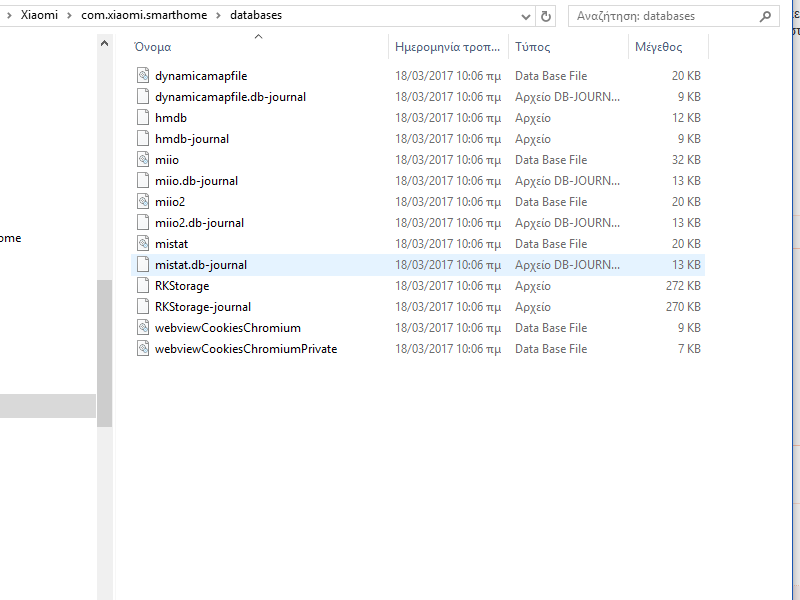
Task: Click the dynamicamapfile database file icon
Action: pos(144,76)
